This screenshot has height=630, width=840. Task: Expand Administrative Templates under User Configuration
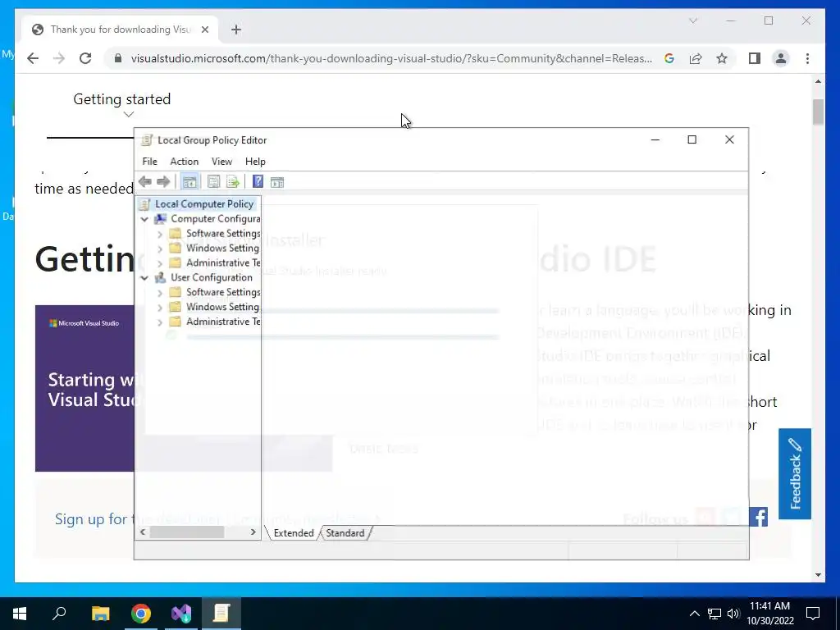pyautogui.click(x=160, y=322)
